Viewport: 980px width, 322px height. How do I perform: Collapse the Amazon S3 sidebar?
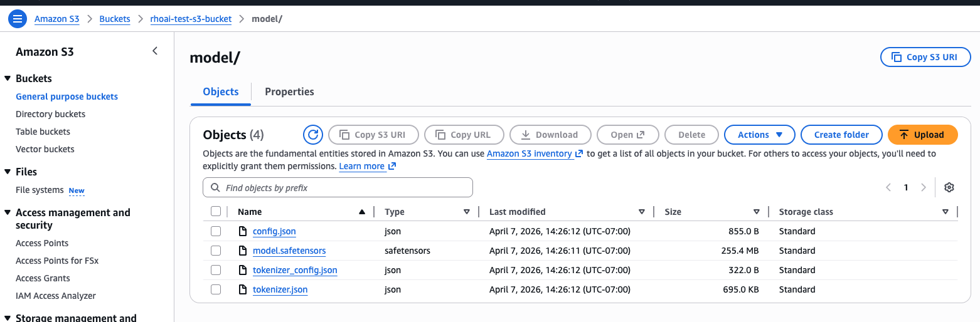[155, 51]
